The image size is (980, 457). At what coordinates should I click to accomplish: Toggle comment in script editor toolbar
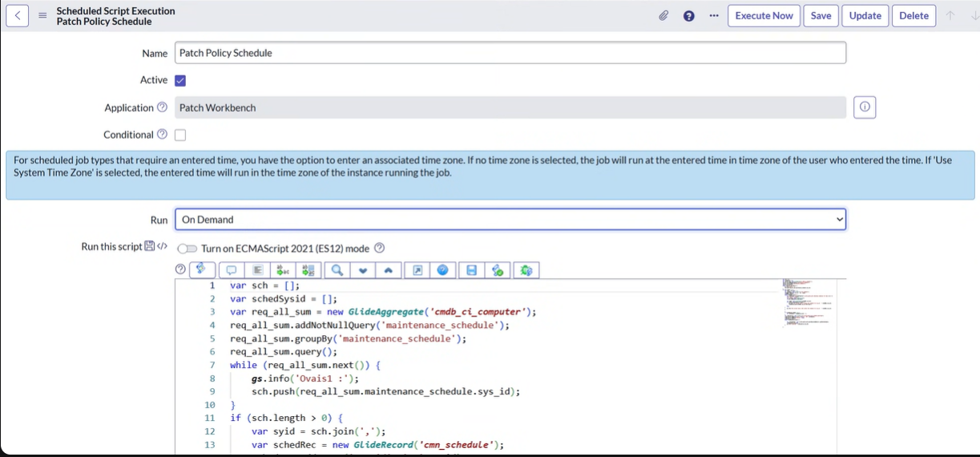coord(231,270)
